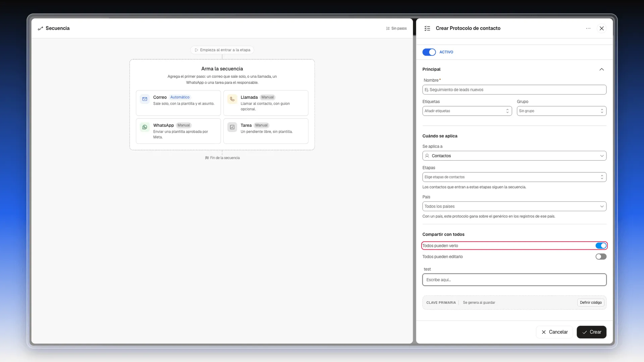644x362 pixels.
Task: Open the Etapas selector dropdown
Action: point(514,177)
